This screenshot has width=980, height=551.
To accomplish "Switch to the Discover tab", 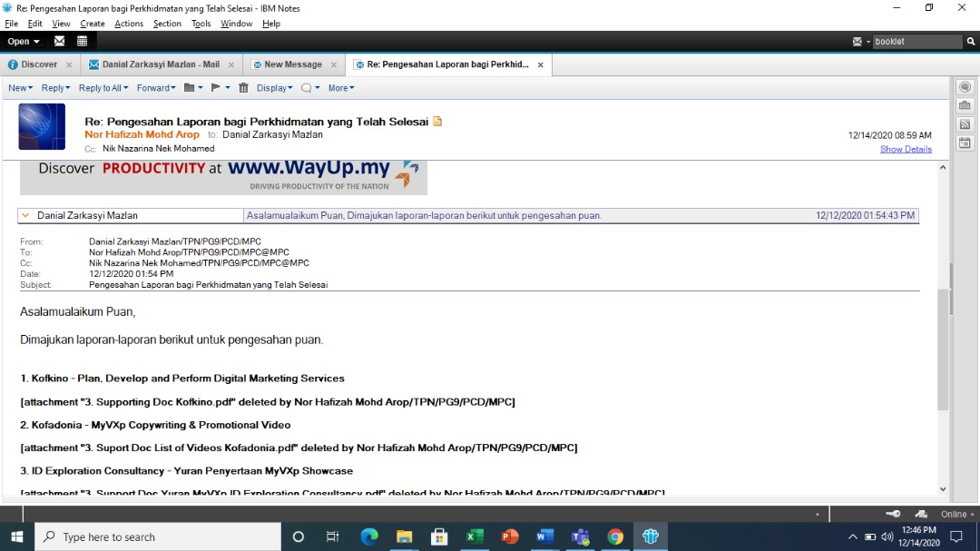I will (39, 64).
